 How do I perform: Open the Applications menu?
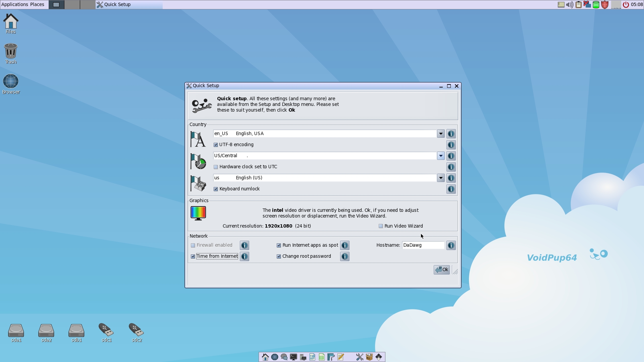pyautogui.click(x=14, y=4)
